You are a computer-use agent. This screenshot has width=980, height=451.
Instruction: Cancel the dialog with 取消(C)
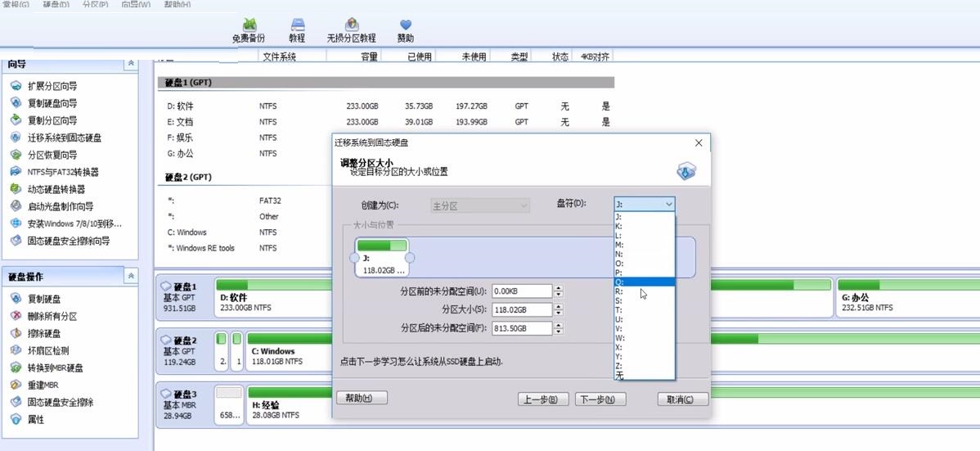(682, 399)
